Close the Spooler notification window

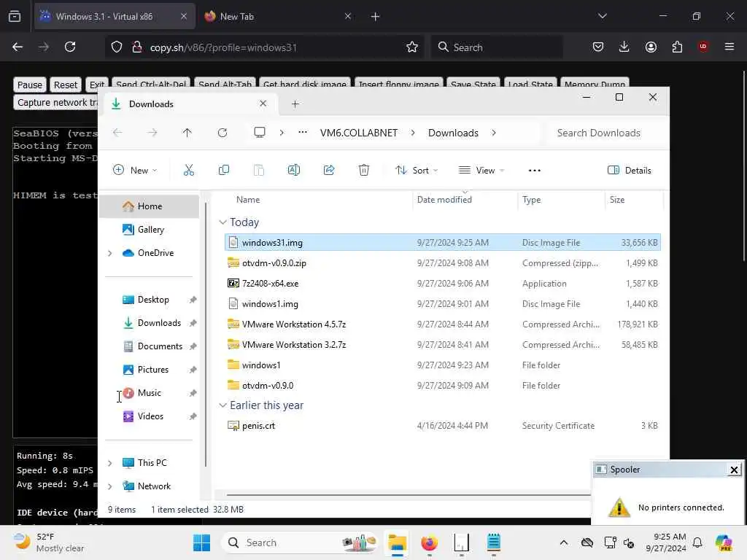click(x=734, y=470)
